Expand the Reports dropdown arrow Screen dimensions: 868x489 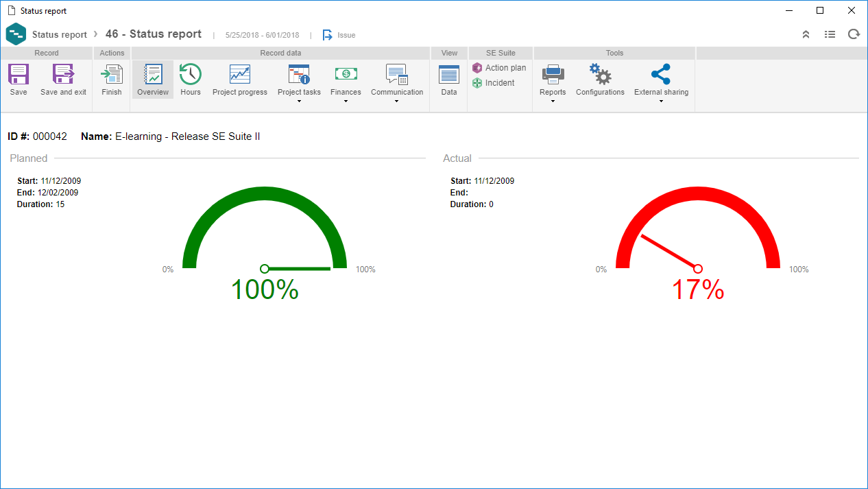pos(553,102)
